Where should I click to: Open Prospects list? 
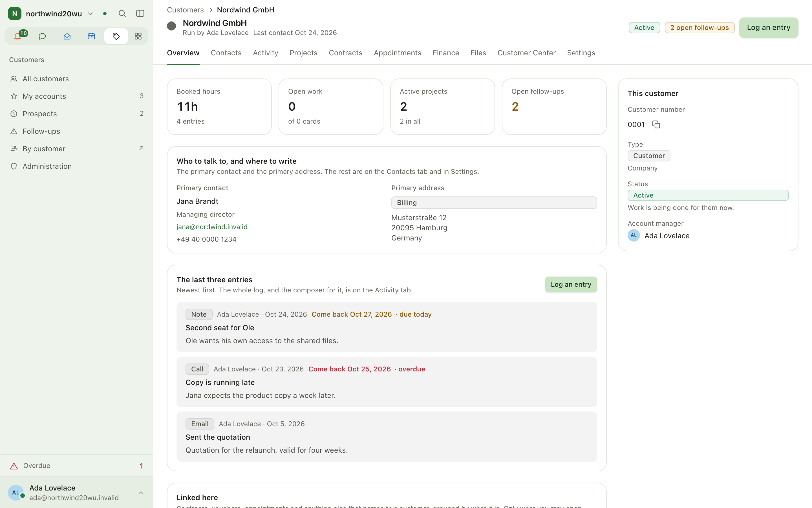76,113
